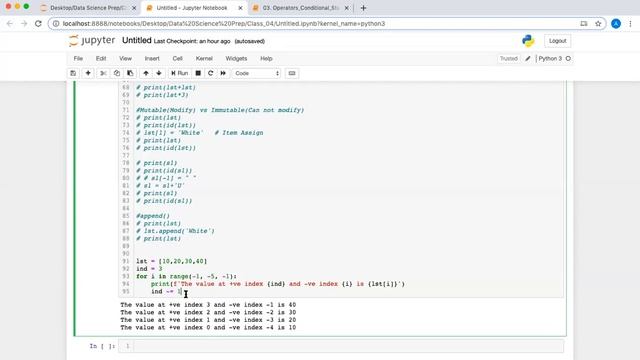640x360 pixels.
Task: Place cursor on the 'ind -= 1' line
Action: coord(166,291)
